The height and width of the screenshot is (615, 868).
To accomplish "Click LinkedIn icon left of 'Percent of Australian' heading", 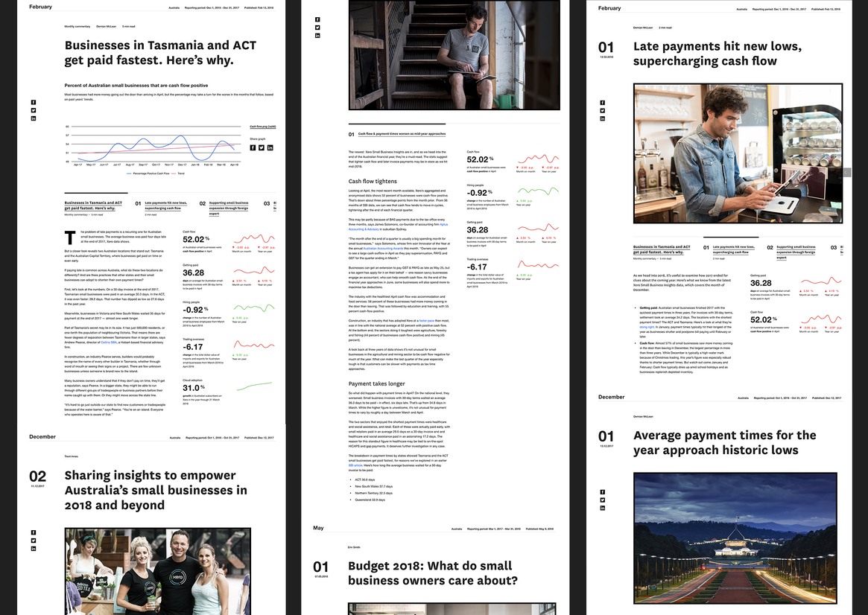I will tap(34, 118).
